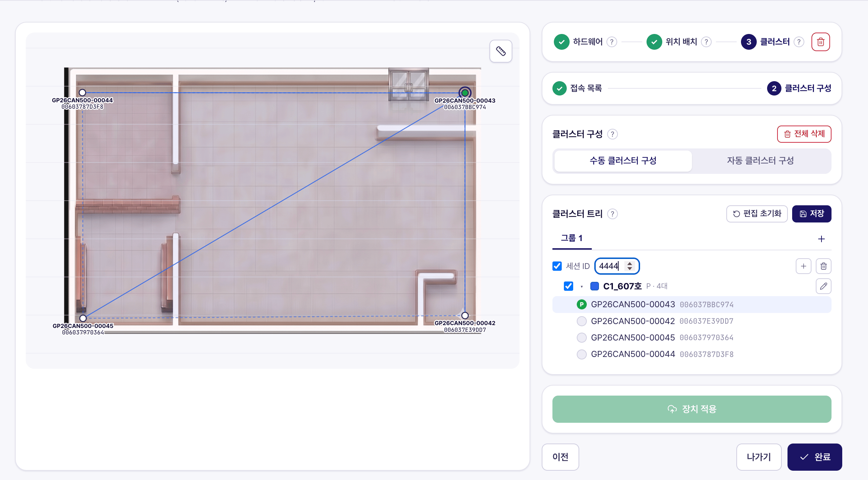This screenshot has width=868, height=480.
Task: Open help icon next to 위치 배치
Action: (706, 42)
